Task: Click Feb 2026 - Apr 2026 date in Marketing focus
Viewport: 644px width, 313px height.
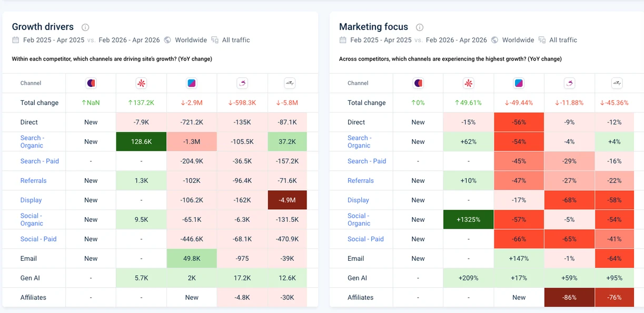Action: (x=457, y=40)
